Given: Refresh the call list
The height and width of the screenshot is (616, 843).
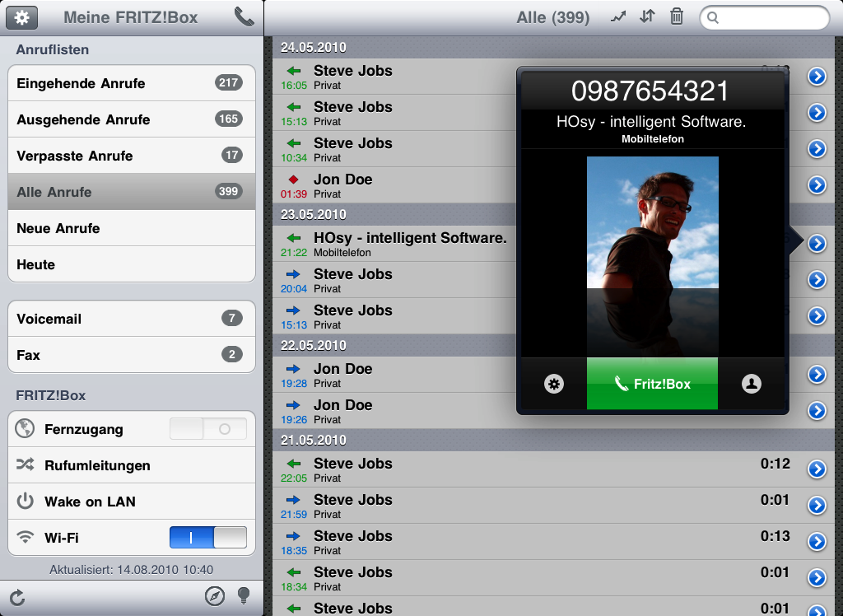Looking at the screenshot, I should (x=17, y=597).
